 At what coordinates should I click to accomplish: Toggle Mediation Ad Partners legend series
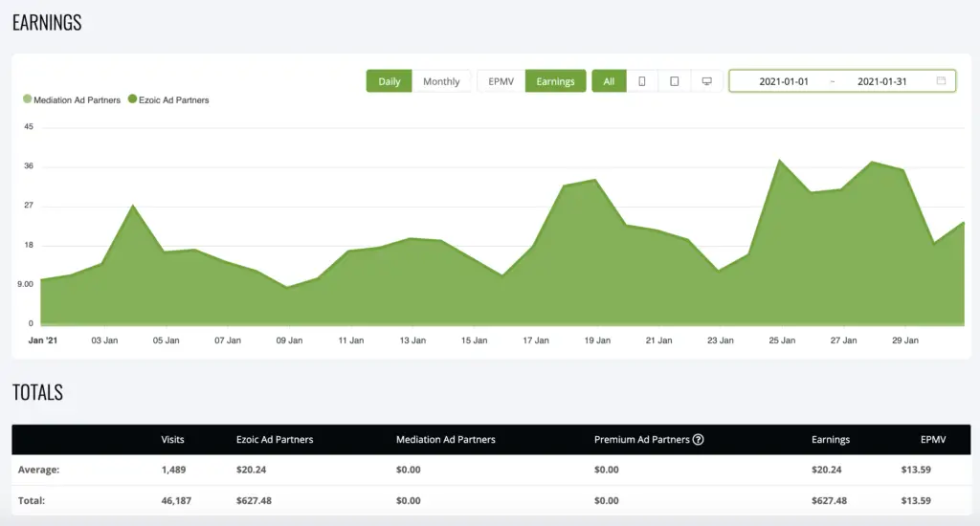pyautogui.click(x=72, y=99)
